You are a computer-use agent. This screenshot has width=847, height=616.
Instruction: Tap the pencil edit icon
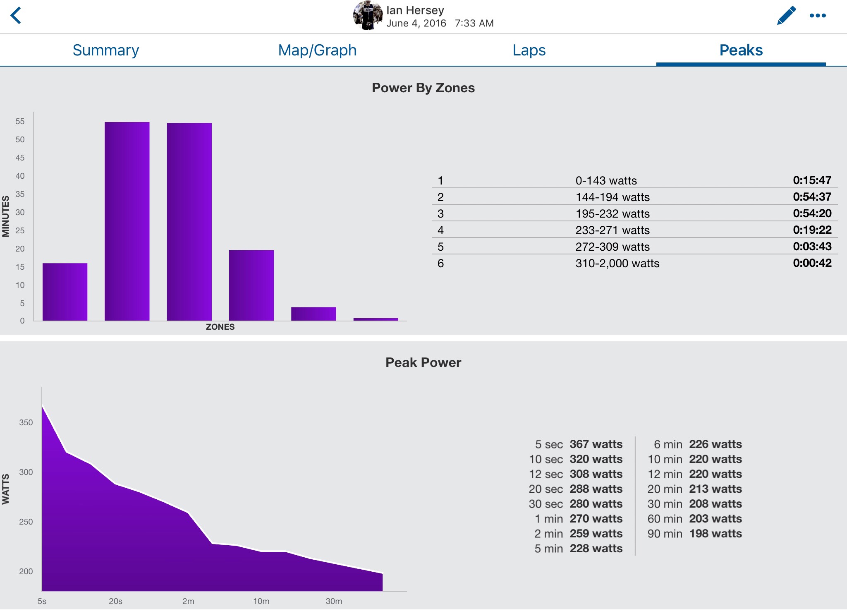tap(786, 16)
